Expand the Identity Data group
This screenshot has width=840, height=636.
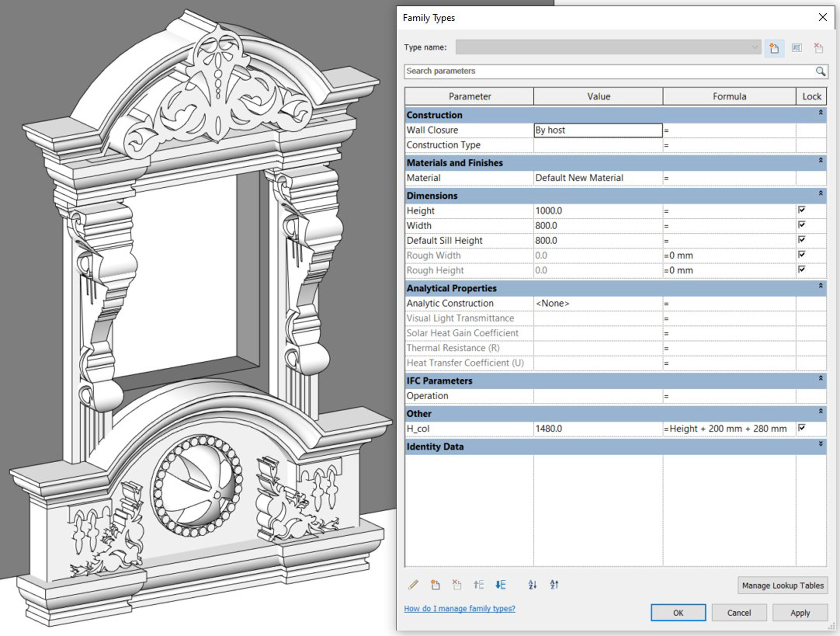[x=821, y=444]
